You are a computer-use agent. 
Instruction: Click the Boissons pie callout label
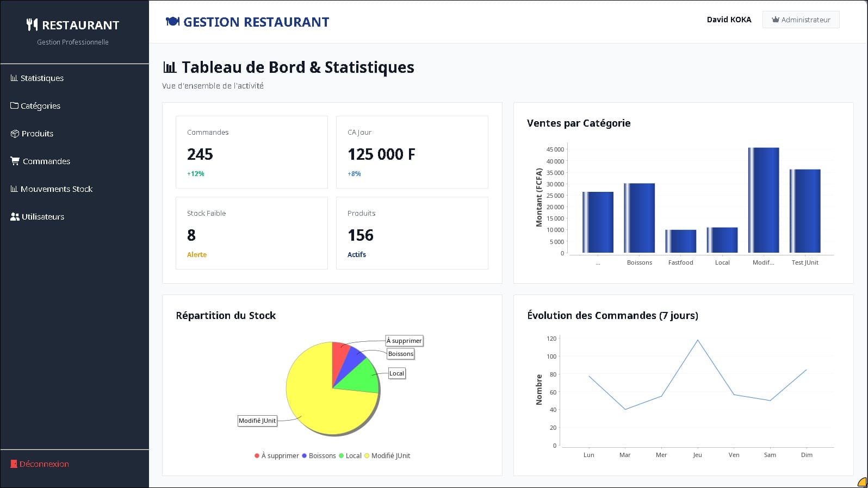coord(401,354)
